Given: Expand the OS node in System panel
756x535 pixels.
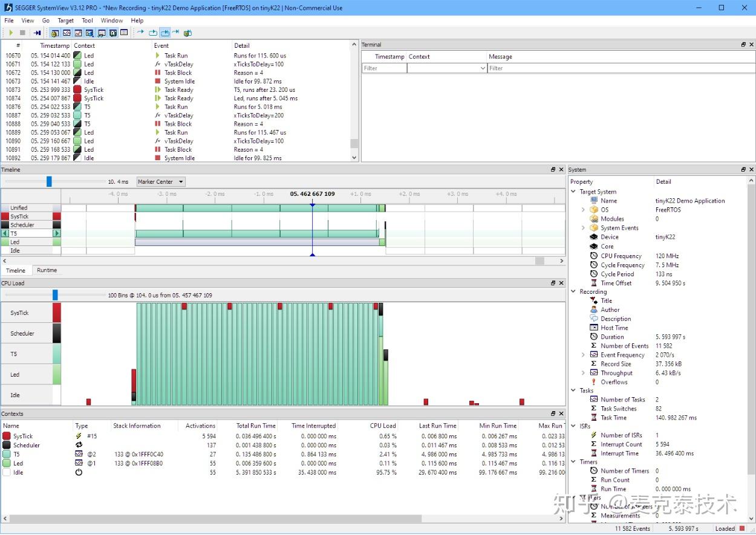Looking at the screenshot, I should point(583,210).
